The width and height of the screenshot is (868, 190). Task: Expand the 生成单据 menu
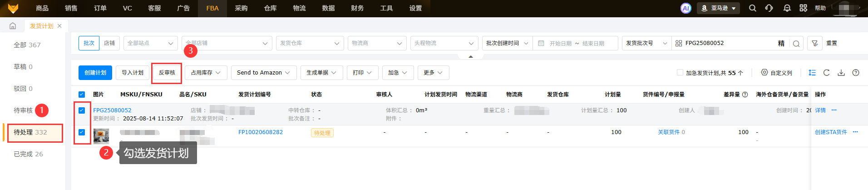(x=321, y=73)
